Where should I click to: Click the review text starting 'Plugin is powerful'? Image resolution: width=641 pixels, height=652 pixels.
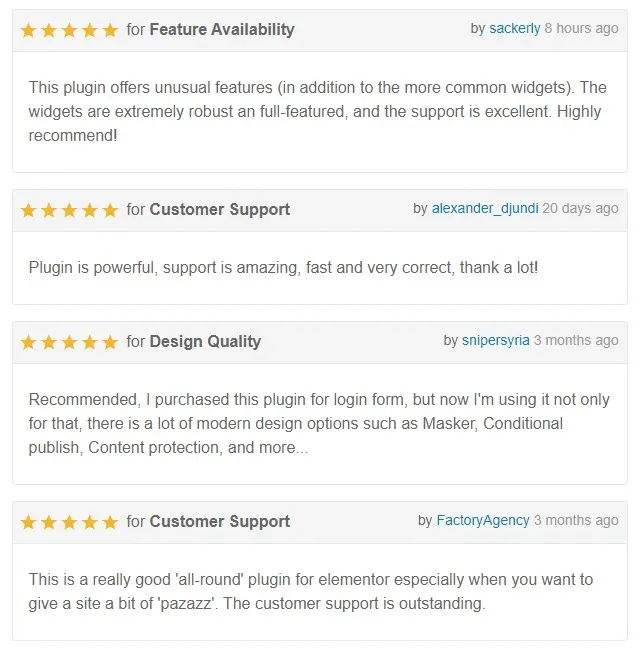(x=283, y=267)
